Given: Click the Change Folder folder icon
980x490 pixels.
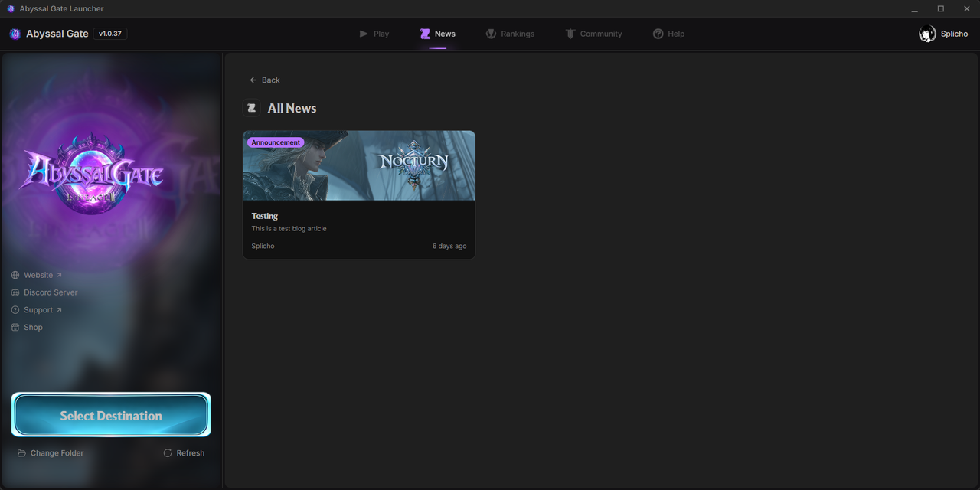Looking at the screenshot, I should (x=21, y=453).
